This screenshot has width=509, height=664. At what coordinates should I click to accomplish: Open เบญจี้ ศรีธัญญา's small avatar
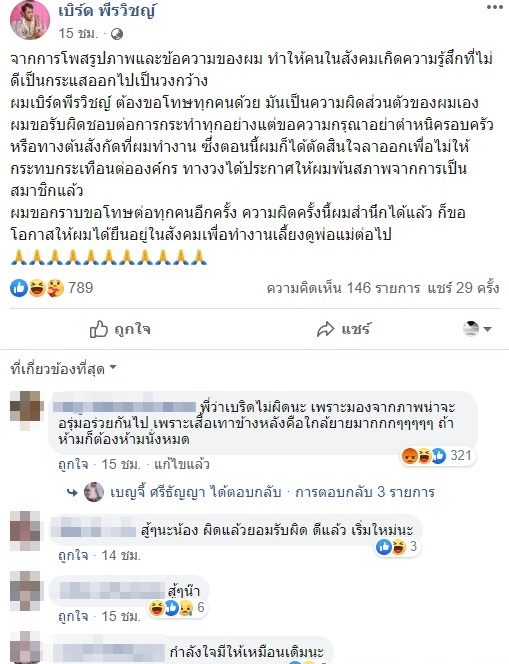pyautogui.click(x=94, y=492)
